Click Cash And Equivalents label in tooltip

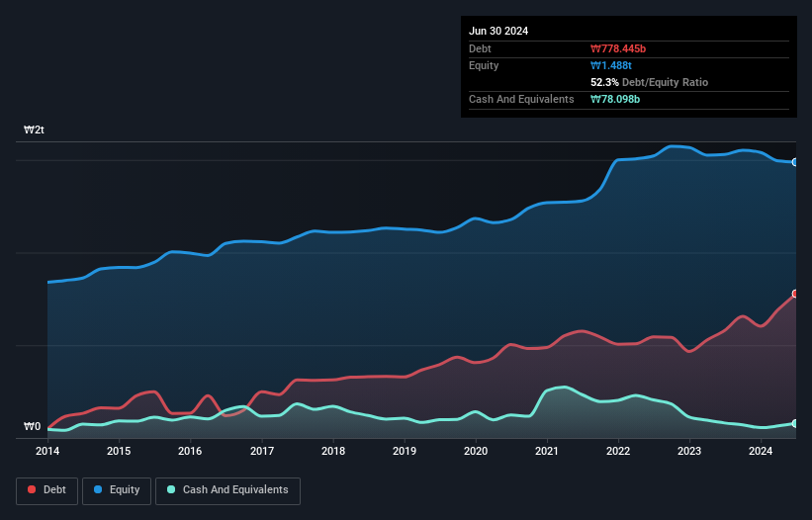pyautogui.click(x=521, y=99)
